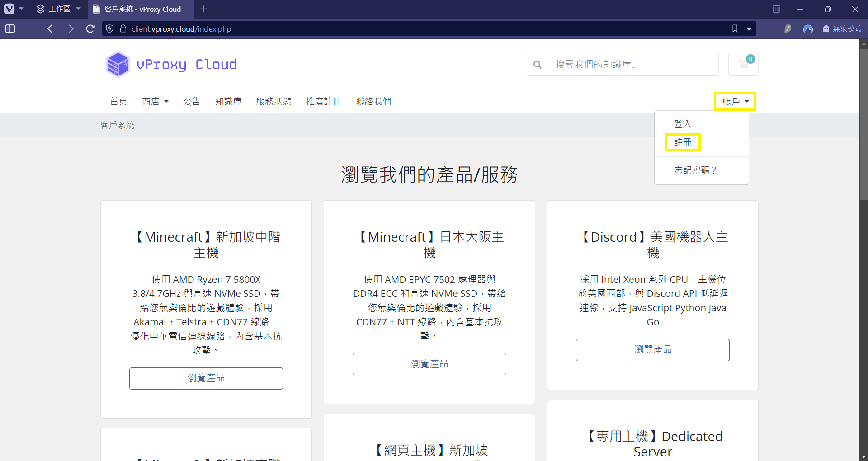
Task: Open the recently closed tabs trash icon
Action: point(776,9)
